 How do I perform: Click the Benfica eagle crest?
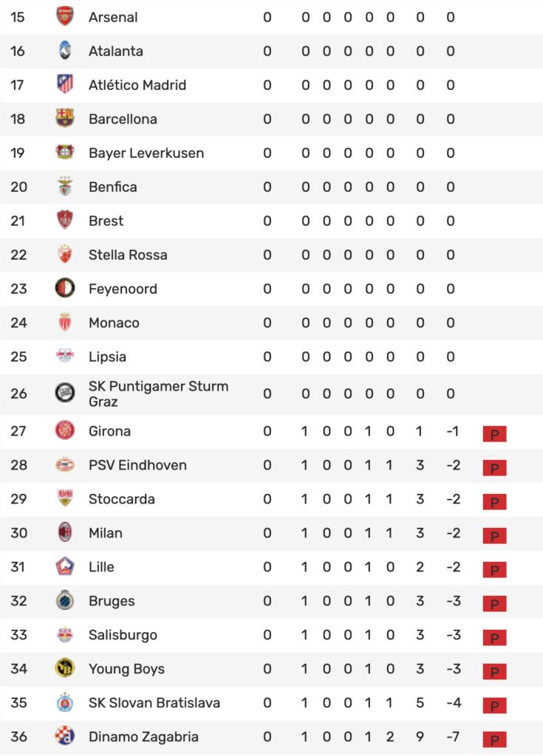(65, 187)
